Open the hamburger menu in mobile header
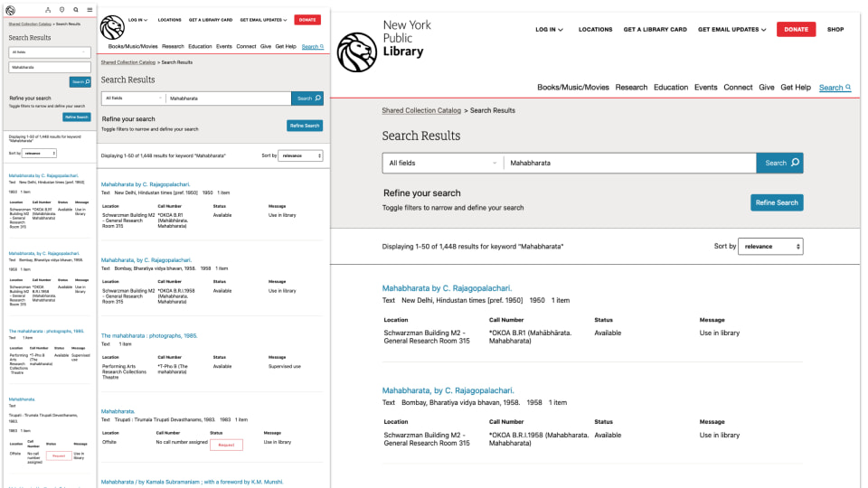868x488 pixels. [x=90, y=9]
